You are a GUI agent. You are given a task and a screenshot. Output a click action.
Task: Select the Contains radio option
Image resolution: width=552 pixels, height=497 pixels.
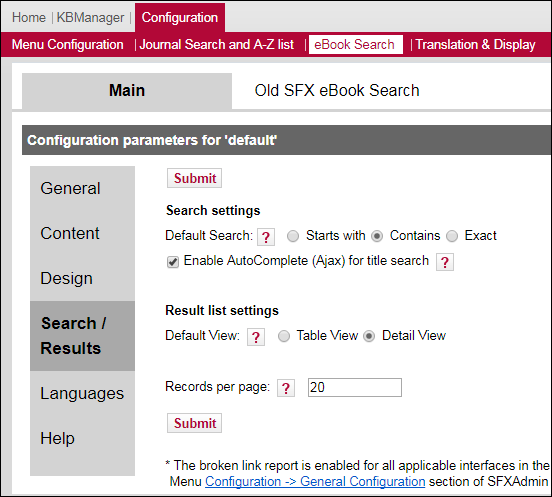377,236
